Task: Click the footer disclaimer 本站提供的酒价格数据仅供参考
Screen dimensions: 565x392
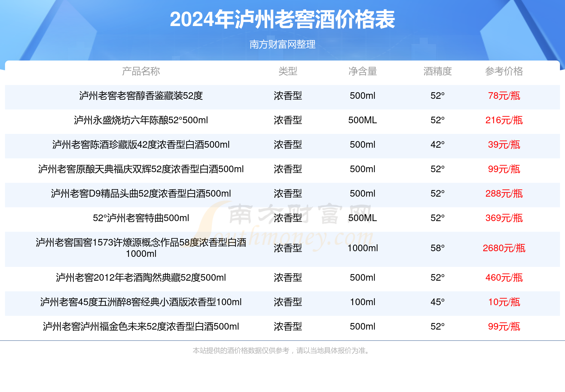Action: coord(241,351)
